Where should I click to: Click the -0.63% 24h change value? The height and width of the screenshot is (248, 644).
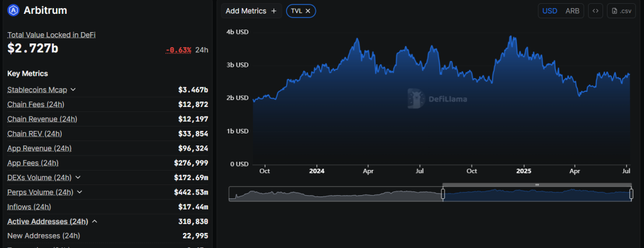(179, 50)
